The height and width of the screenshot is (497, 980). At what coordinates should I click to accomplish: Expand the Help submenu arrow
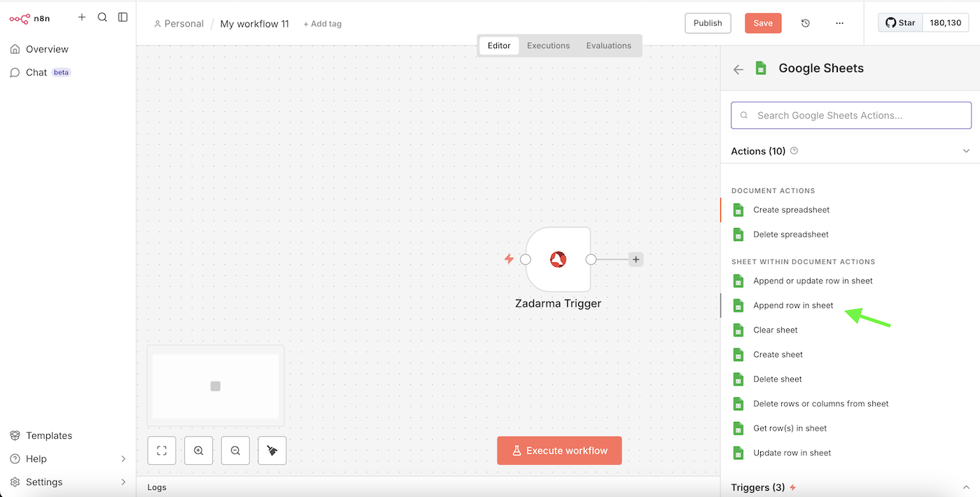(x=123, y=459)
